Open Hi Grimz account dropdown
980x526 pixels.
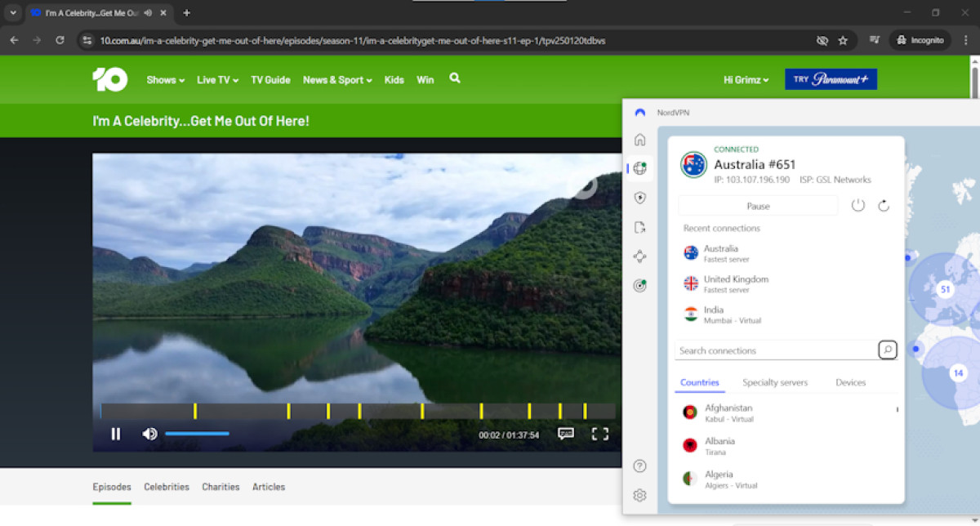746,80
